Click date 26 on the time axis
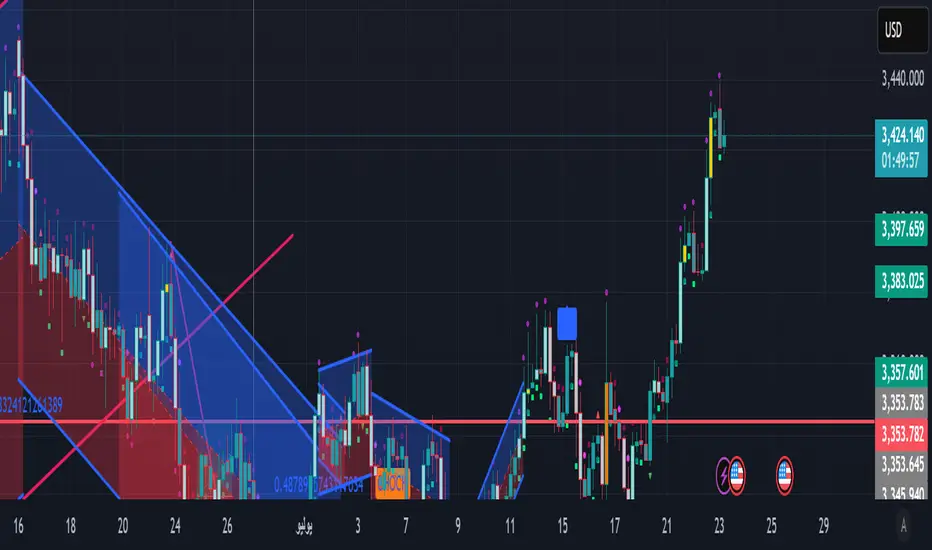 point(227,526)
